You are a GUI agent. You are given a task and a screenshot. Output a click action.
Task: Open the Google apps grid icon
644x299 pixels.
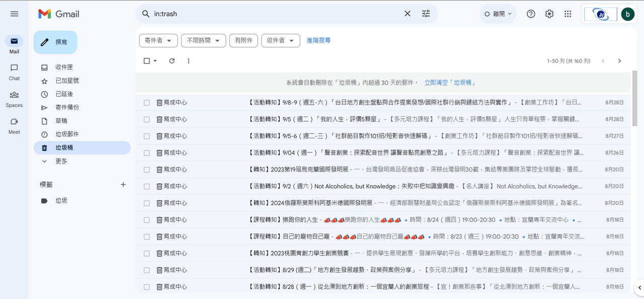[x=568, y=14]
